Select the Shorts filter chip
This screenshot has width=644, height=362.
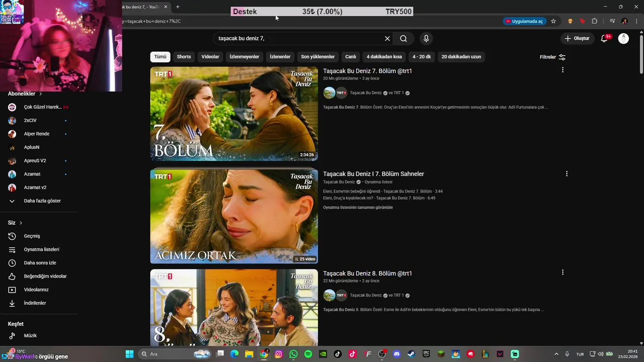click(184, 57)
